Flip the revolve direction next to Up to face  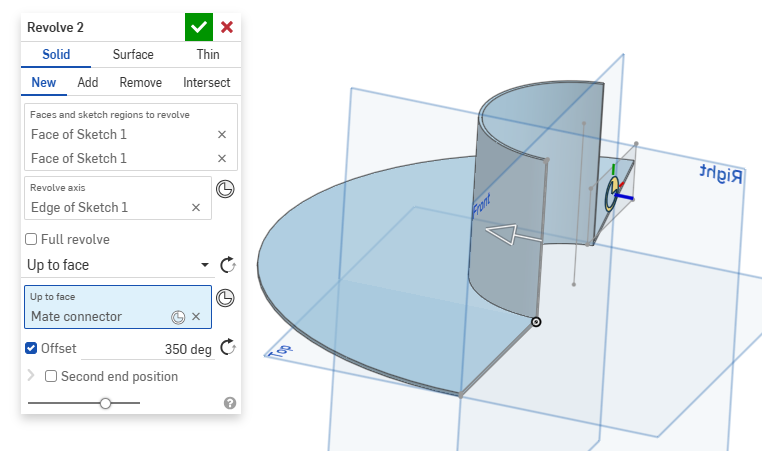[x=227, y=264]
